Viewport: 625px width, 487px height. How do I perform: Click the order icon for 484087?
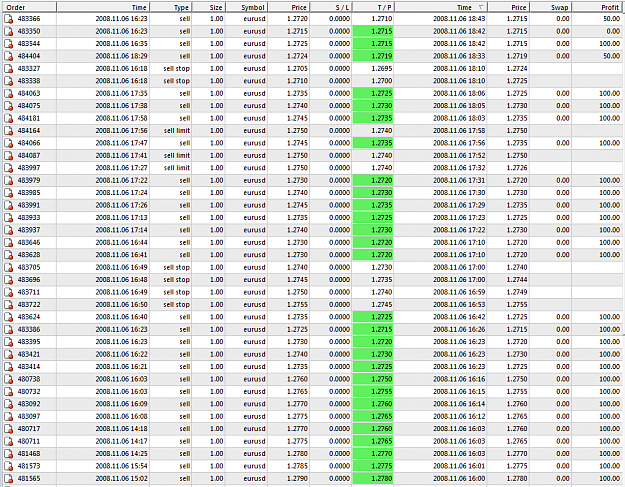(8, 155)
